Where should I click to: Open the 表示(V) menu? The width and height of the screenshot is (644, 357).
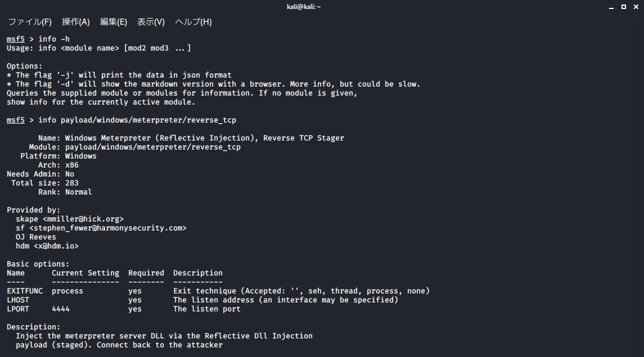pos(151,22)
